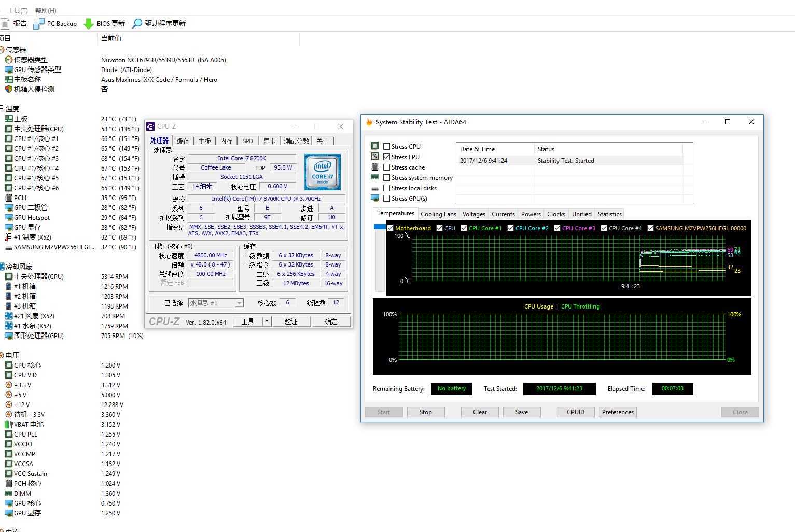Stop the stability test

(x=425, y=412)
